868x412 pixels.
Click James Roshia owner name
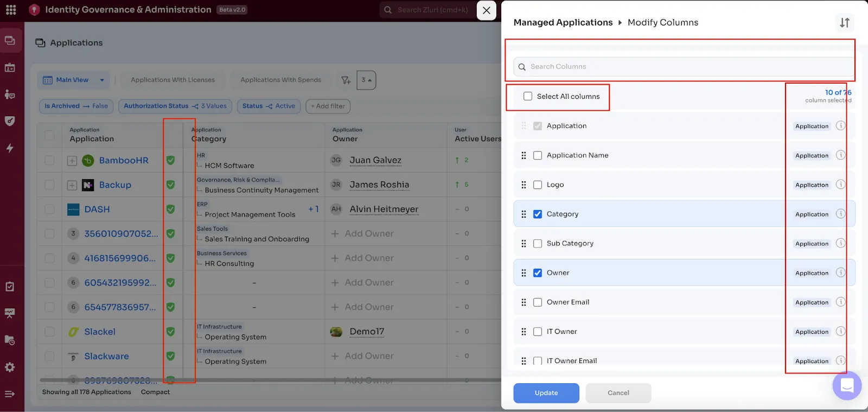(x=379, y=185)
